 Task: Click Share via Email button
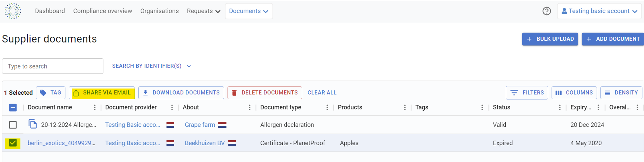pos(102,93)
